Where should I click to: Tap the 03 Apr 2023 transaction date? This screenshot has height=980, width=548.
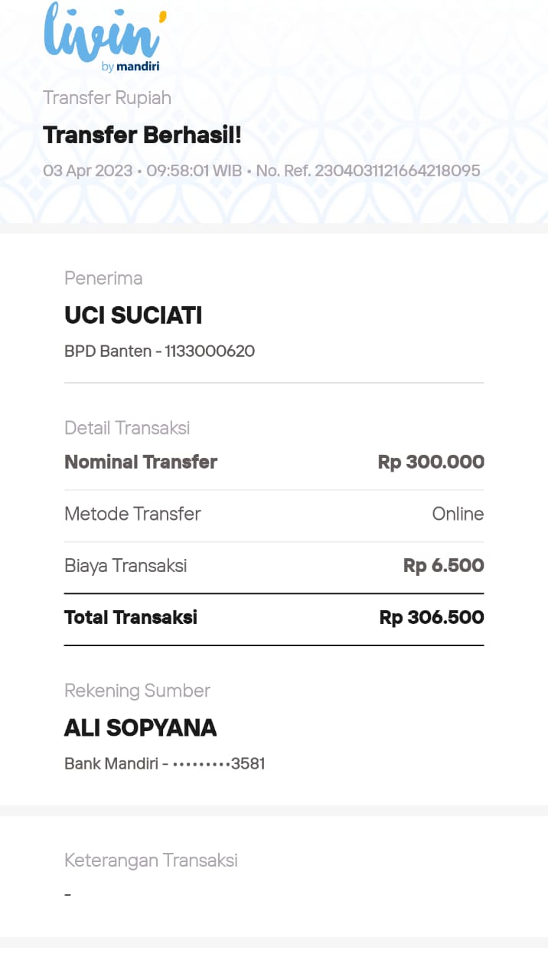(x=87, y=170)
